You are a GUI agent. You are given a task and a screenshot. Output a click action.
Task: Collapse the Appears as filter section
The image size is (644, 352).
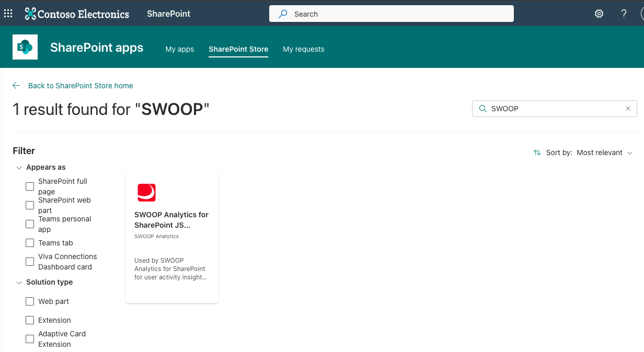pyautogui.click(x=19, y=168)
